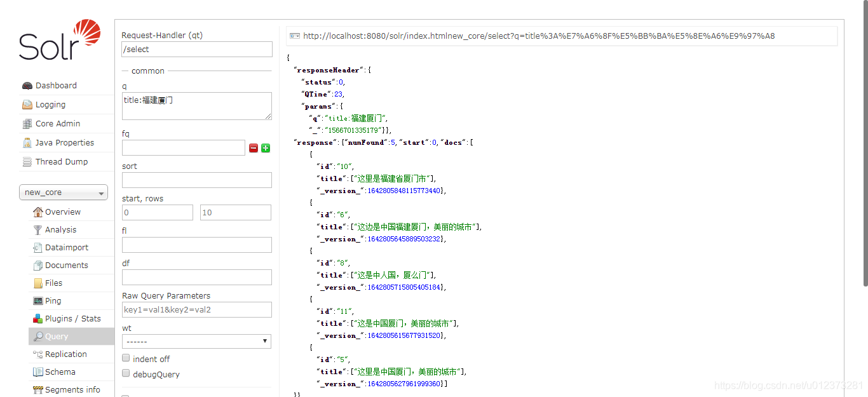Viewport: 868px width, 397px height.
Task: Click inside the q query text area
Action: click(196, 105)
